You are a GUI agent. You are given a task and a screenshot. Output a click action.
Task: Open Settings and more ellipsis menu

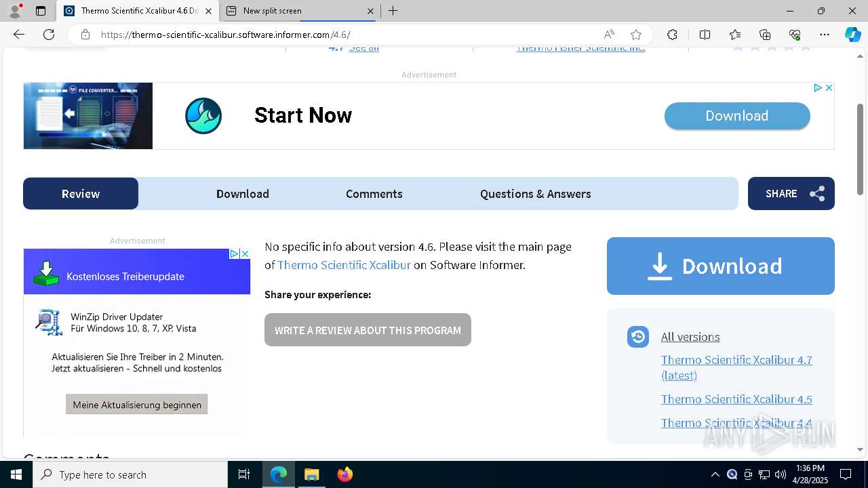825,35
